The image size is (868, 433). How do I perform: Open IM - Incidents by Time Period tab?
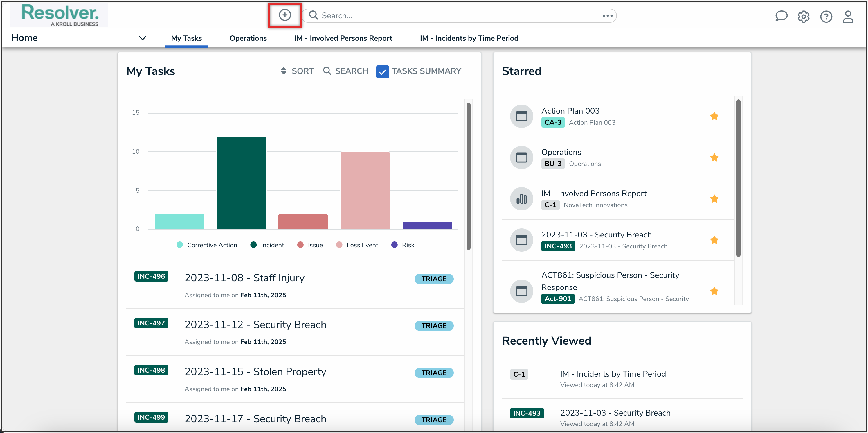pyautogui.click(x=469, y=38)
